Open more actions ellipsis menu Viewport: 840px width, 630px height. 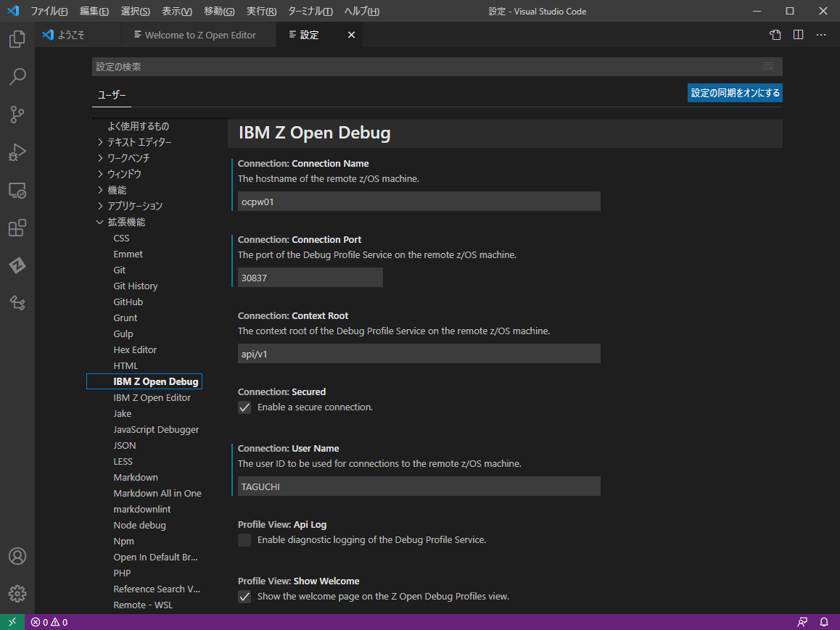pos(821,35)
